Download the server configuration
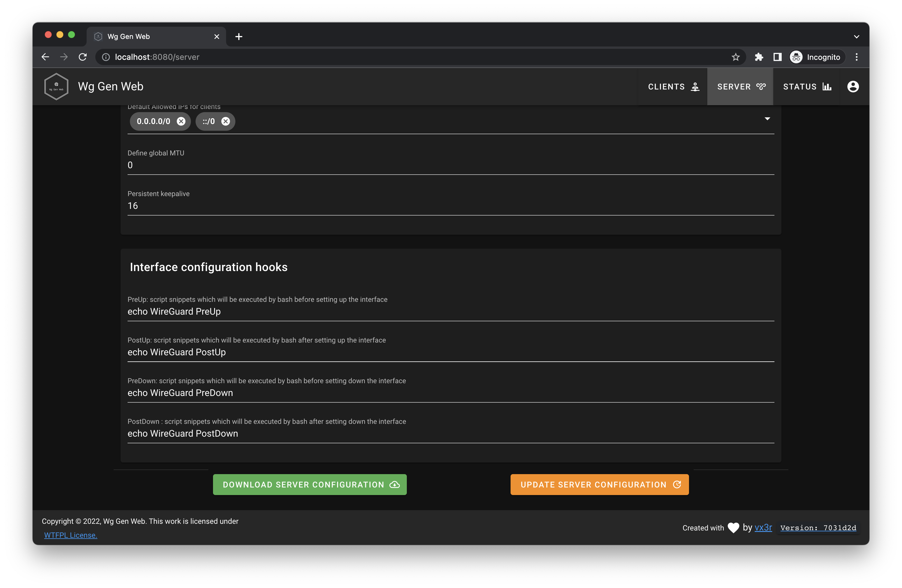This screenshot has width=902, height=588. [x=310, y=485]
